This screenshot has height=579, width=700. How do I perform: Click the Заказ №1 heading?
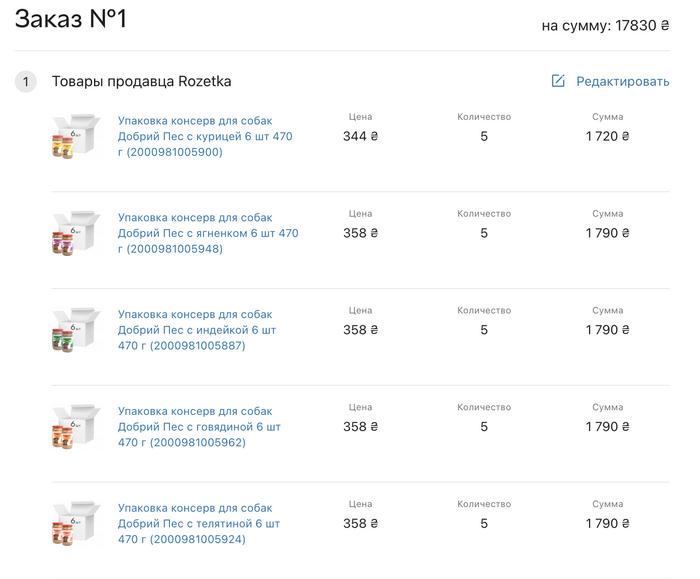(x=70, y=19)
